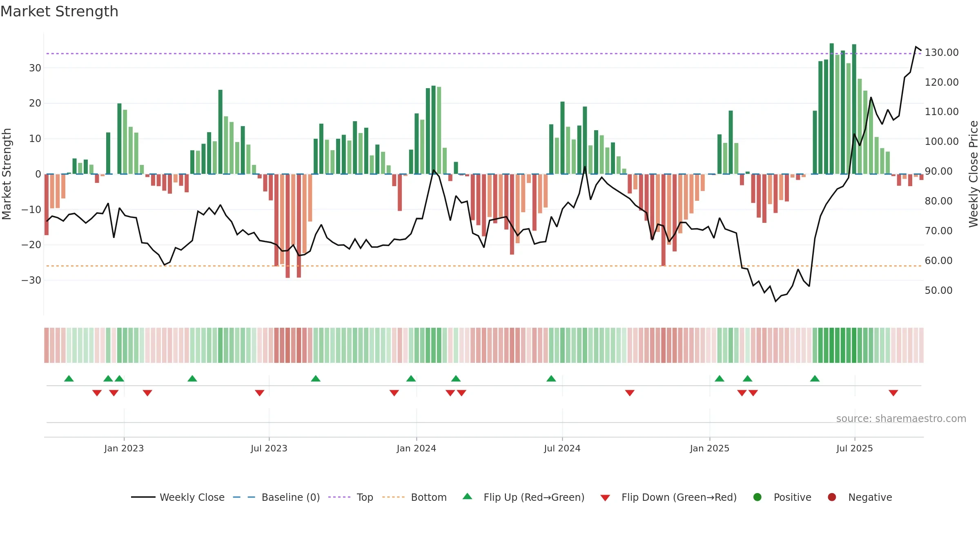Toggle the Positive legend entry

782,497
